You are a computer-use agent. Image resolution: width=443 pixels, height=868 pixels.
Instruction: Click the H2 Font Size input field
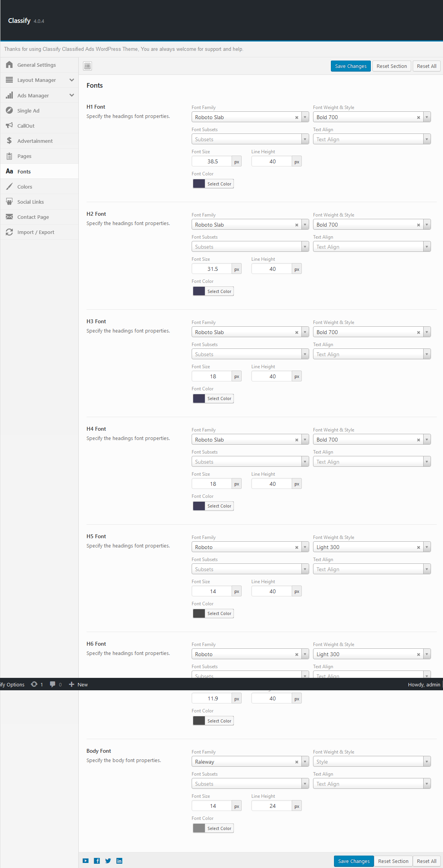click(212, 269)
